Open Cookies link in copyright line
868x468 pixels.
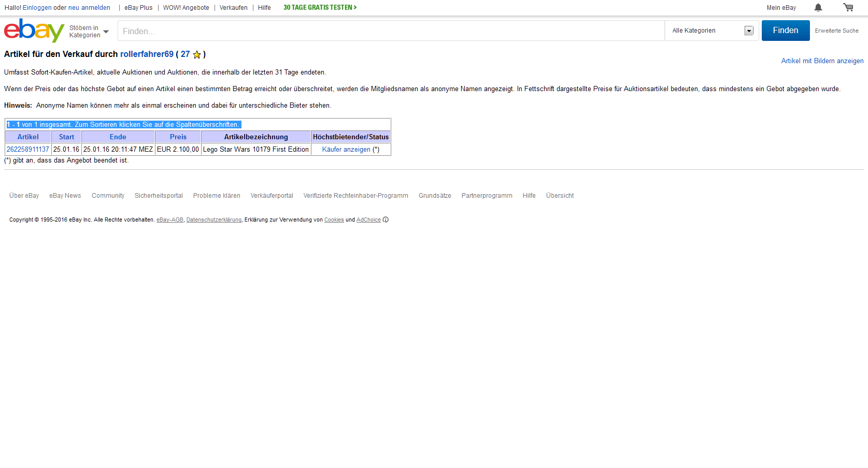334,220
